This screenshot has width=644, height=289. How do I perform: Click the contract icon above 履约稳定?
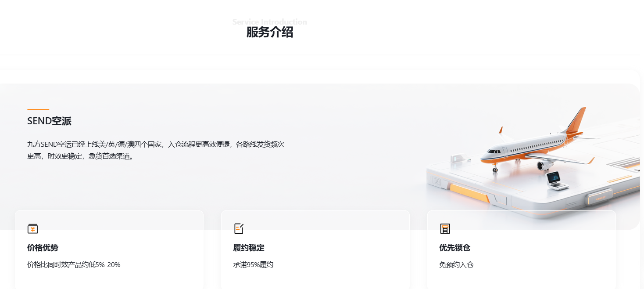click(239, 228)
